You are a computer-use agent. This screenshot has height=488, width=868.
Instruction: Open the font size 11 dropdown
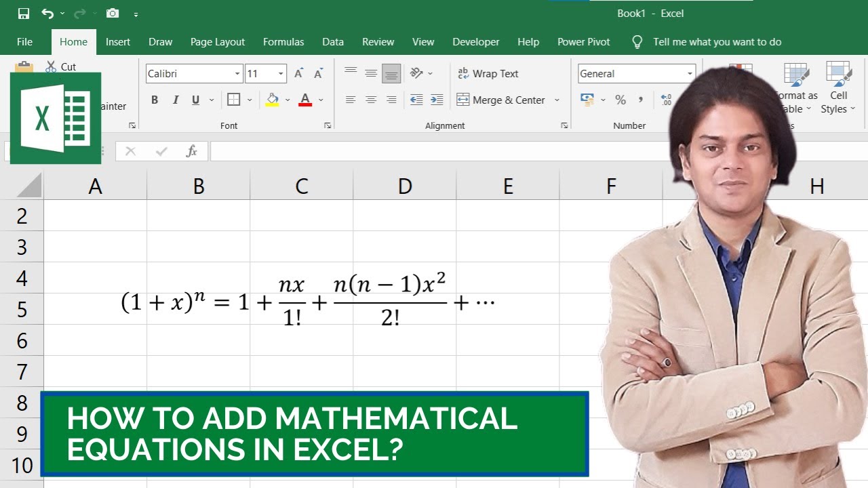click(x=281, y=74)
